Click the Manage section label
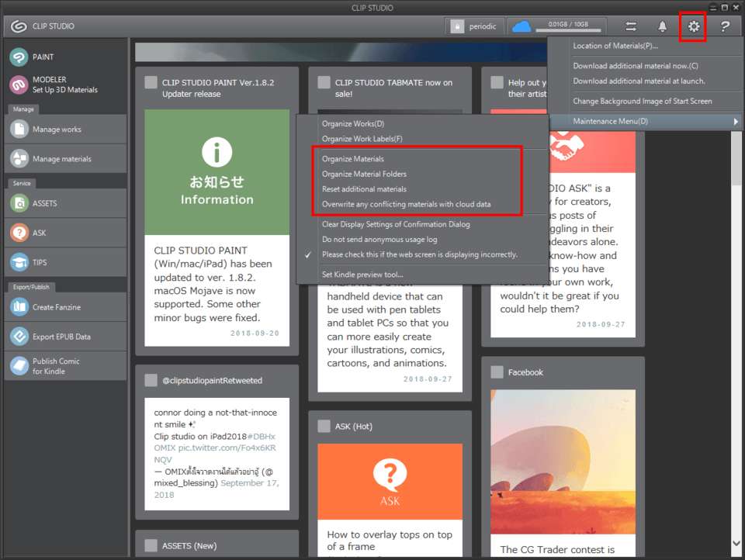Image resolution: width=745 pixels, height=560 pixels. pos(23,109)
